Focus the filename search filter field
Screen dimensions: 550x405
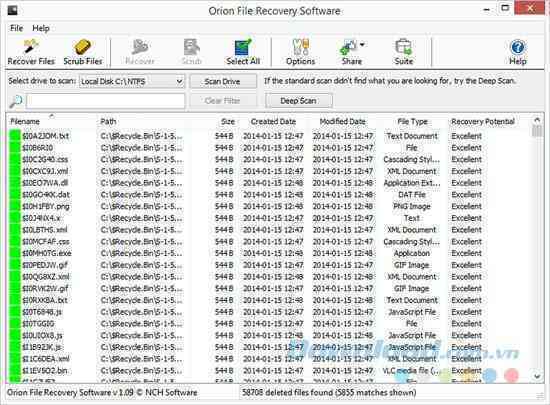point(106,101)
